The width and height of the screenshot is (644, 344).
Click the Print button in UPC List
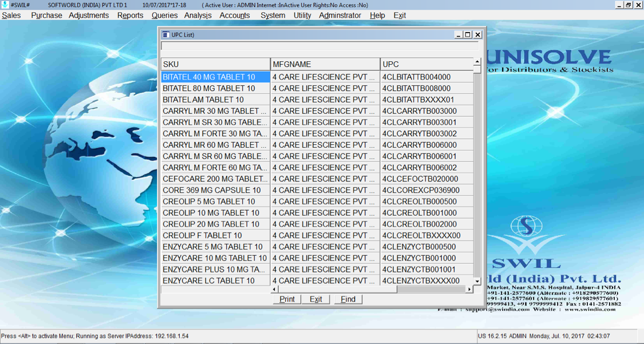287,299
